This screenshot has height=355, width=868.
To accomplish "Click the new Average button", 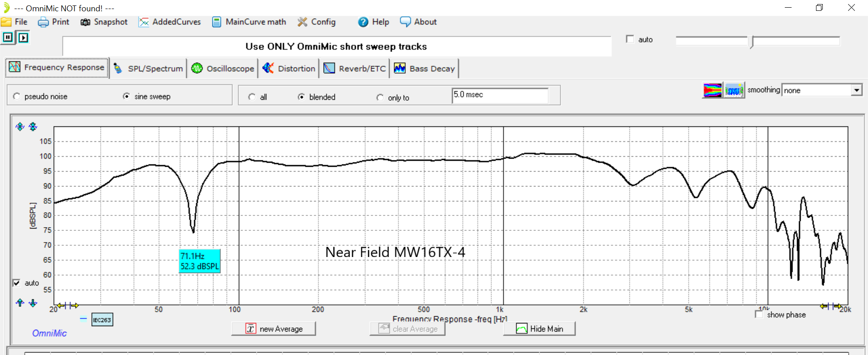I will tap(274, 328).
